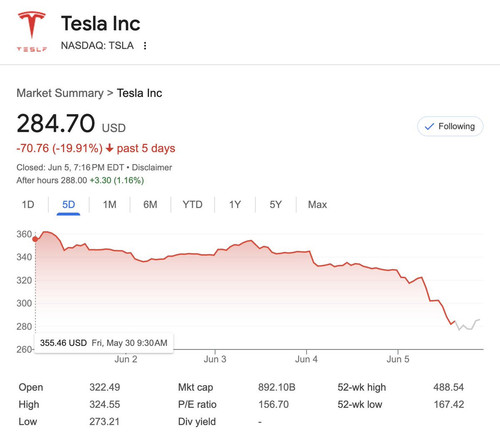Click the red data point on the chart

35,239
